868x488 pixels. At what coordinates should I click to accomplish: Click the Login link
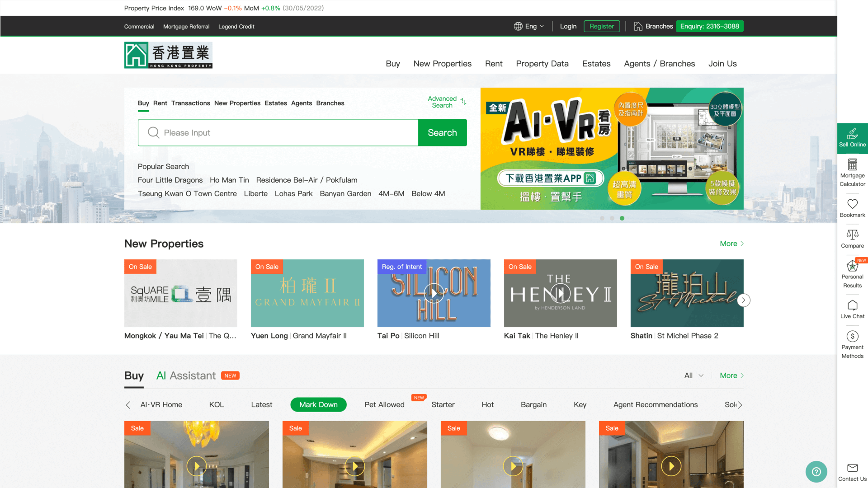[568, 26]
